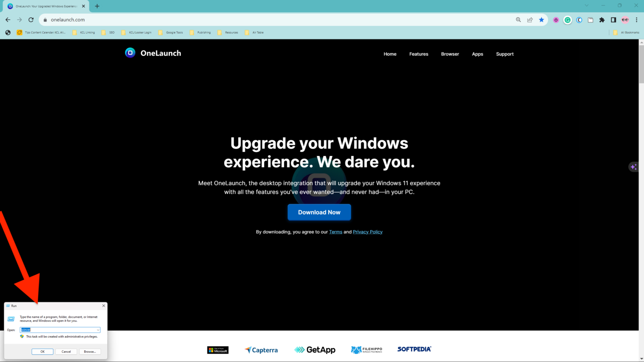Image resolution: width=644 pixels, height=362 pixels.
Task: Expand the tab search chevron
Action: 586,5
